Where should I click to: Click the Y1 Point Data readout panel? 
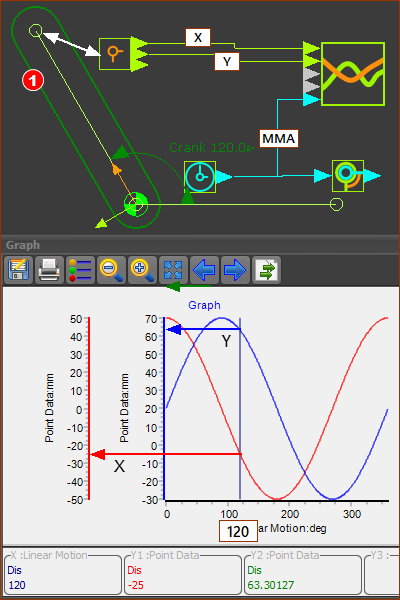183,573
